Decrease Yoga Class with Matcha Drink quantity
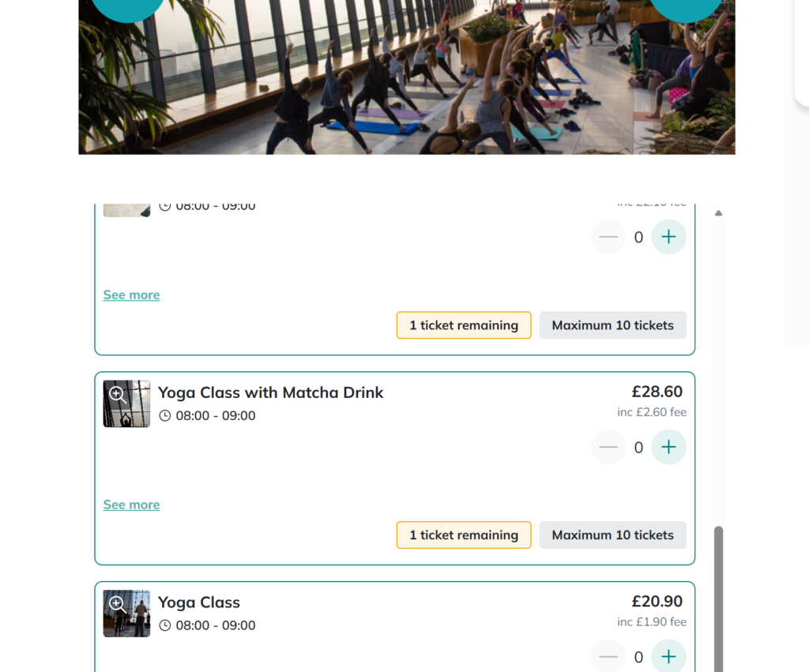Viewport: 809px width, 672px height. tap(608, 447)
